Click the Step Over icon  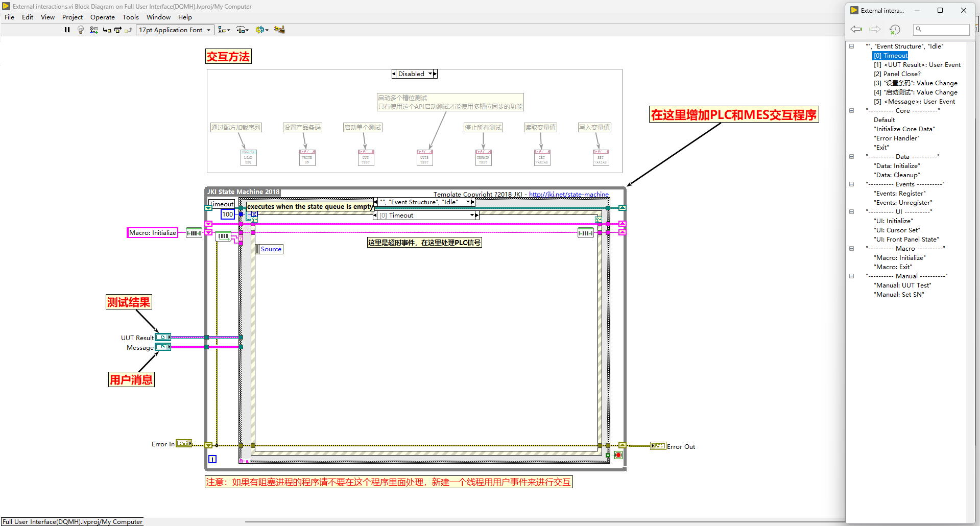coord(118,30)
